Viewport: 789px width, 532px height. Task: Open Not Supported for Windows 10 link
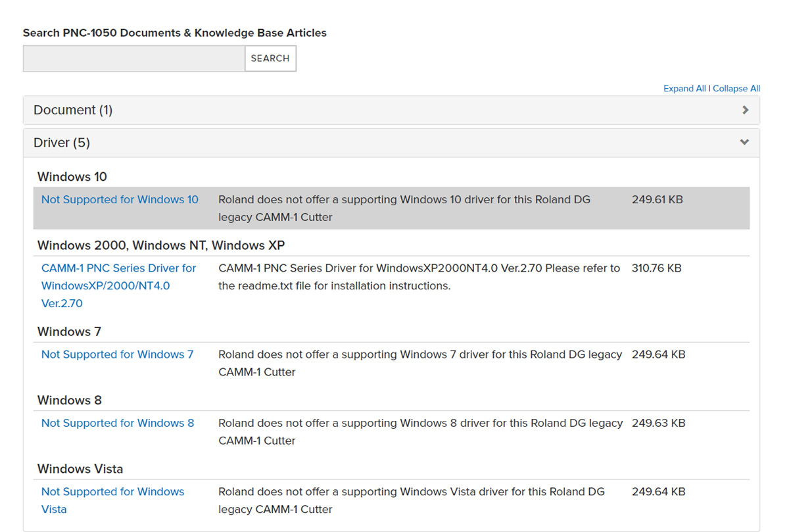(x=120, y=199)
